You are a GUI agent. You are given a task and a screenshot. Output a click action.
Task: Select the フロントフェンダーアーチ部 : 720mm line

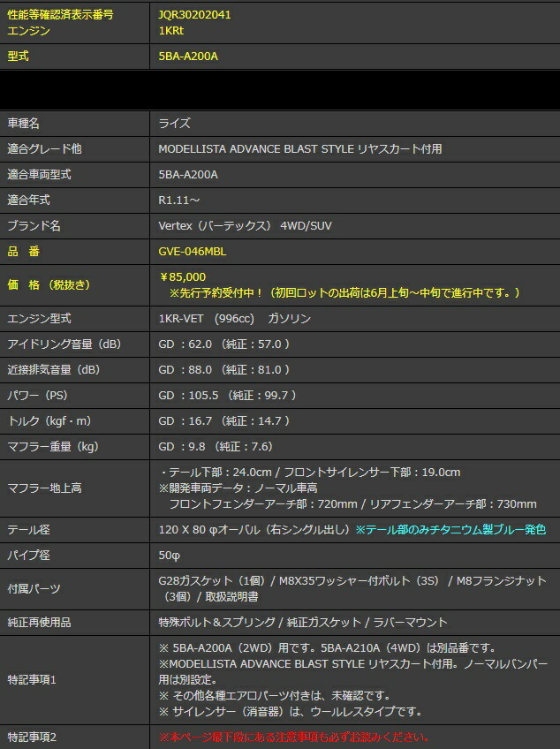pos(352,504)
